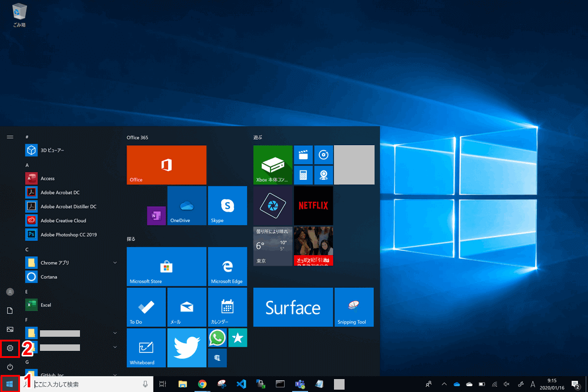Screen dimensions: 588x392
Task: Open the OneDrive tile
Action: click(x=187, y=205)
